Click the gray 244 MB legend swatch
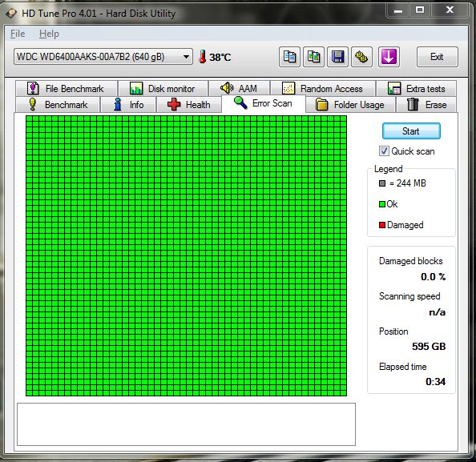 [382, 183]
